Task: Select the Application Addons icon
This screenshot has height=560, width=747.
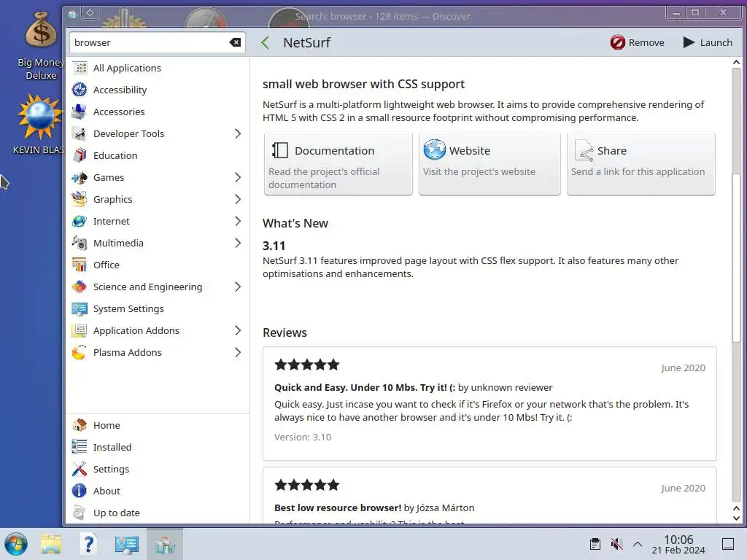Action: click(x=79, y=331)
